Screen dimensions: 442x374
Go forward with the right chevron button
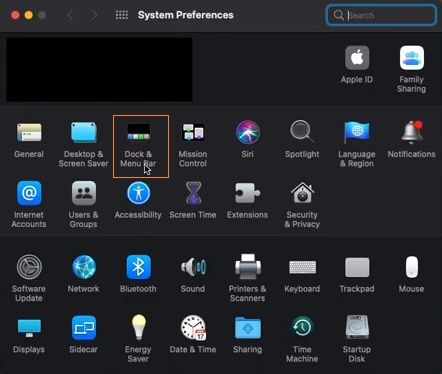pyautogui.click(x=95, y=15)
